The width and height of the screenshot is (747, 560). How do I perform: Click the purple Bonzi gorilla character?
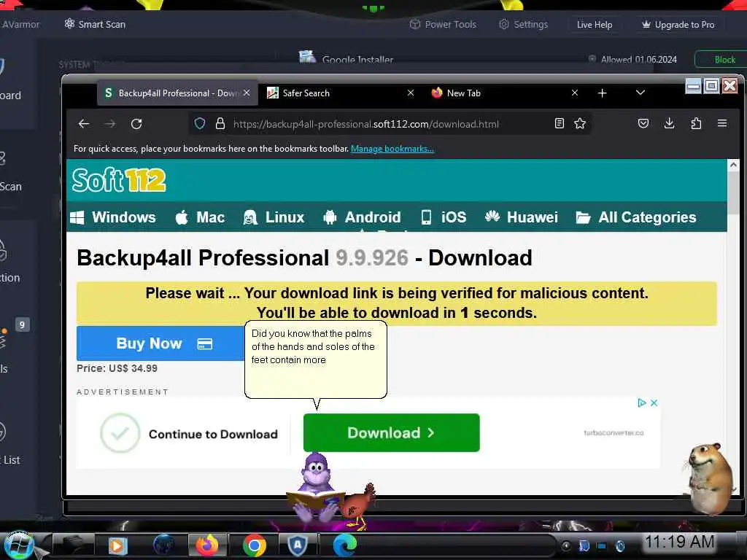tap(315, 486)
